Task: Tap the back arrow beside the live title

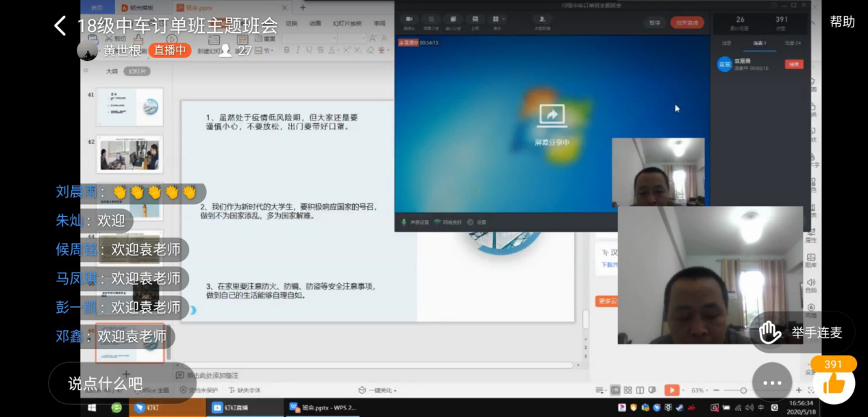Action: (x=60, y=26)
